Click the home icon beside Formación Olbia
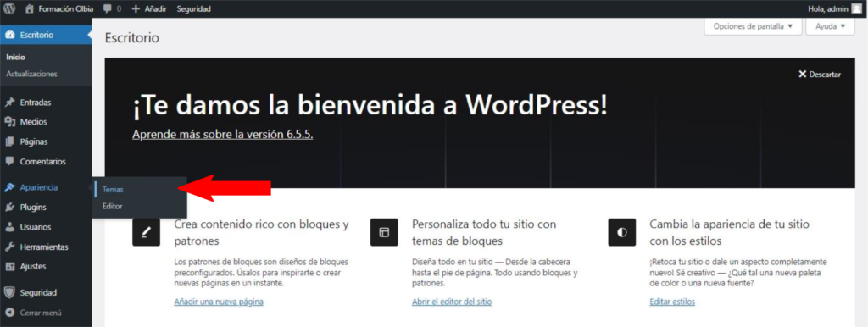 click(x=30, y=8)
